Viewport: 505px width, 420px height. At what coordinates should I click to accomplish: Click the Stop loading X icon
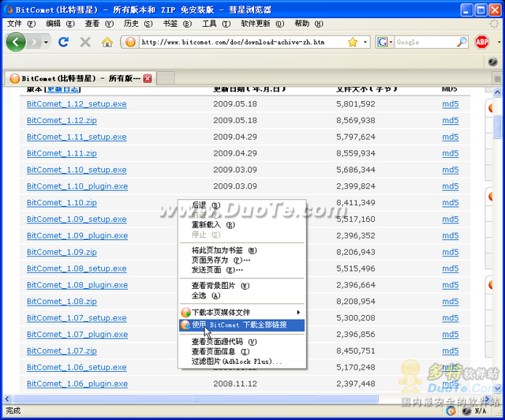85,42
